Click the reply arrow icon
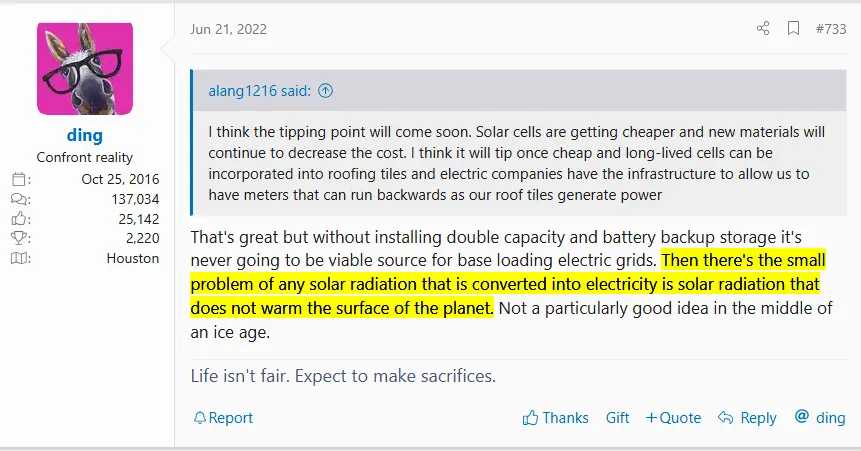The width and height of the screenshot is (861, 451). pos(727,418)
